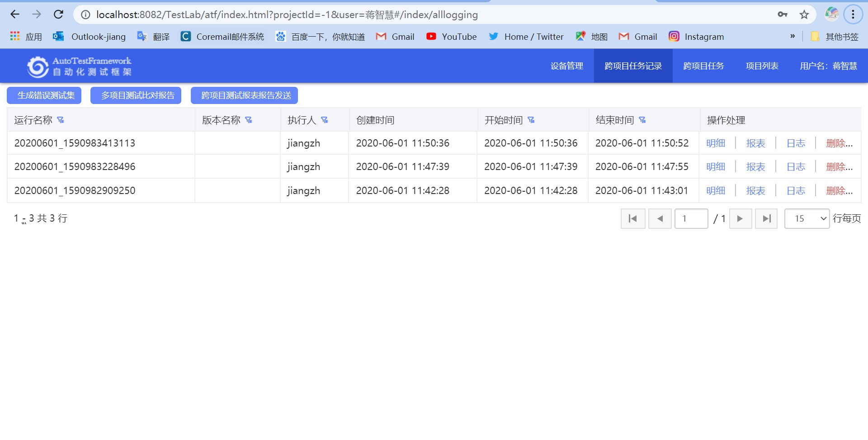Bookmark this page with the star icon
868x440 pixels.
[x=804, y=14]
